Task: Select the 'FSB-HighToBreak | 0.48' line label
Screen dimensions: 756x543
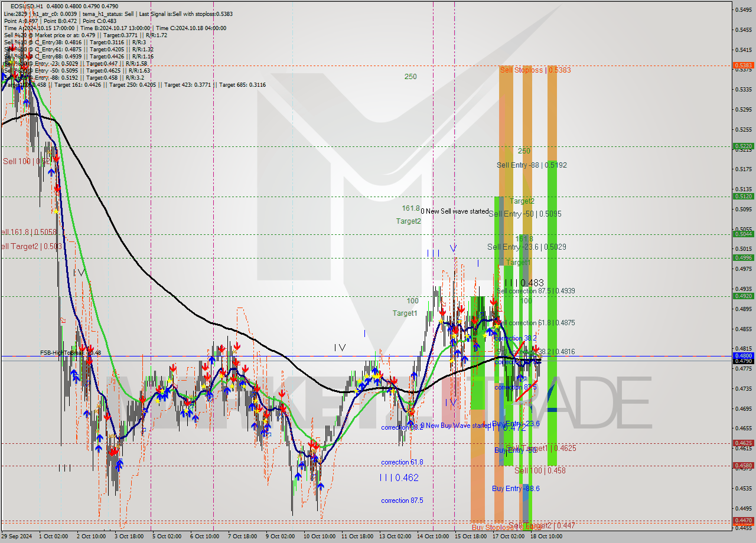Action: [70, 352]
